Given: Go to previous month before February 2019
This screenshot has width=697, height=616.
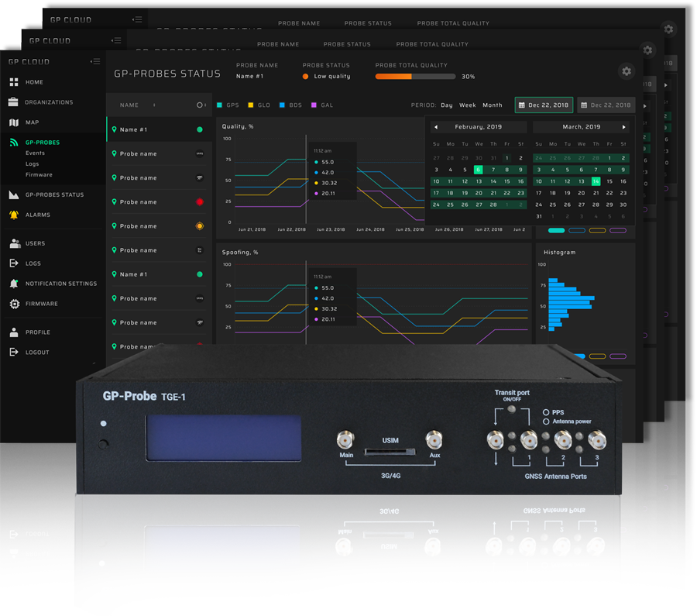Looking at the screenshot, I should tap(436, 127).
